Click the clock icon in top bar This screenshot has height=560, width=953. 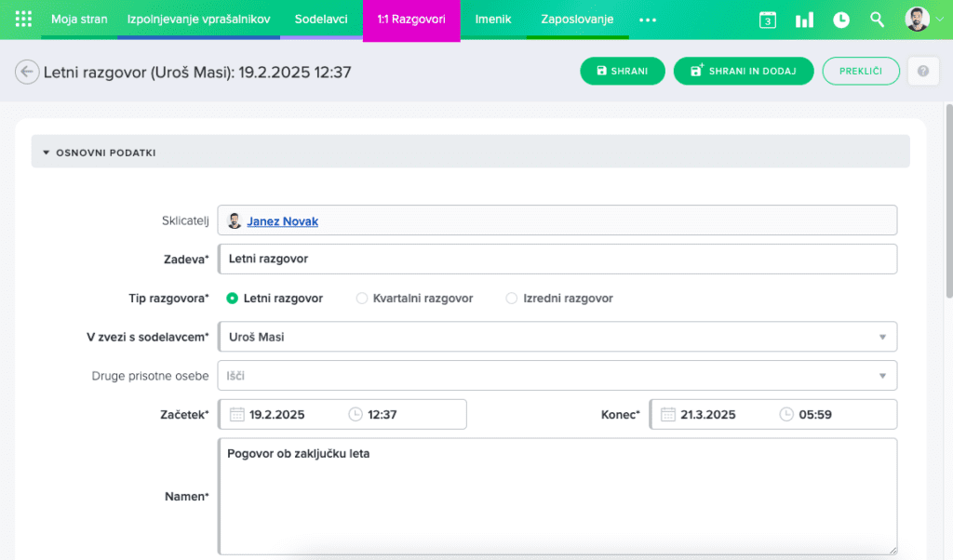841,20
